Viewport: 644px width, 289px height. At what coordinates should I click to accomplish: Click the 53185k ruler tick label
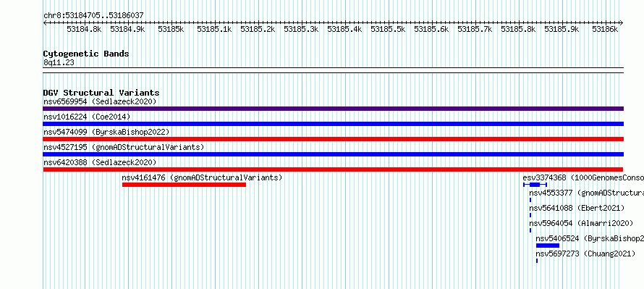point(171,29)
